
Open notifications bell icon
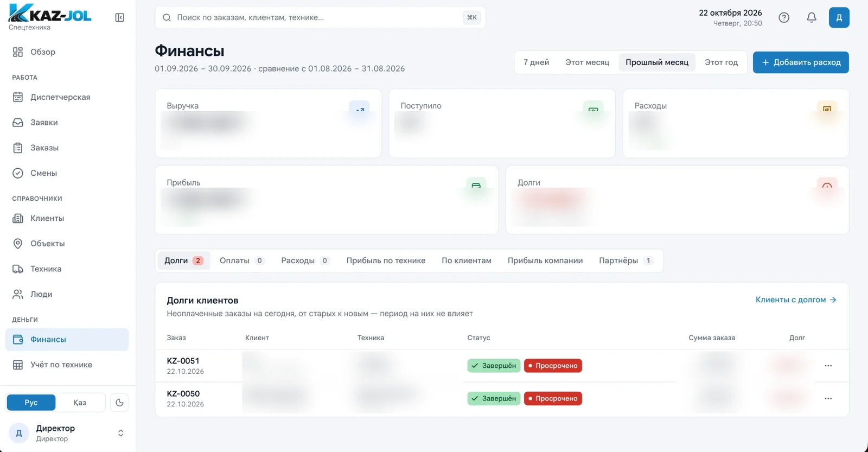(812, 17)
